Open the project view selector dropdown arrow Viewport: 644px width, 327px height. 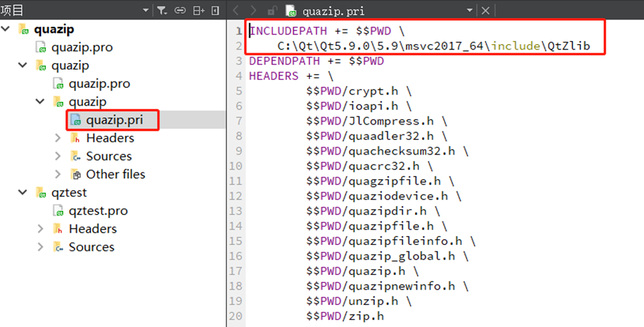[x=146, y=10]
